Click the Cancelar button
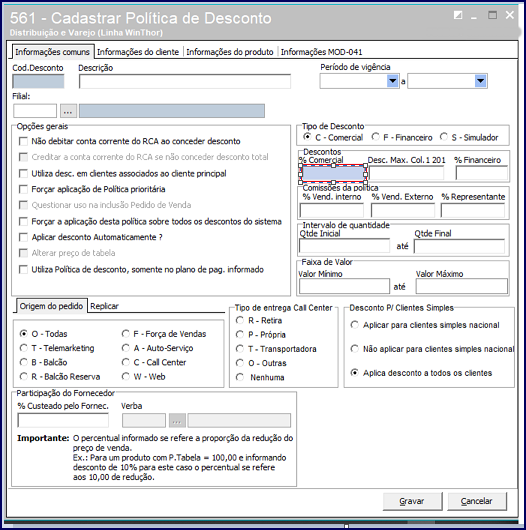 (x=477, y=501)
